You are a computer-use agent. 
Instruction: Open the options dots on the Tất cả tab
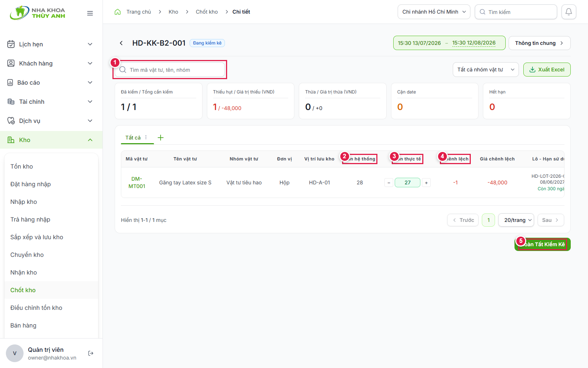146,137
